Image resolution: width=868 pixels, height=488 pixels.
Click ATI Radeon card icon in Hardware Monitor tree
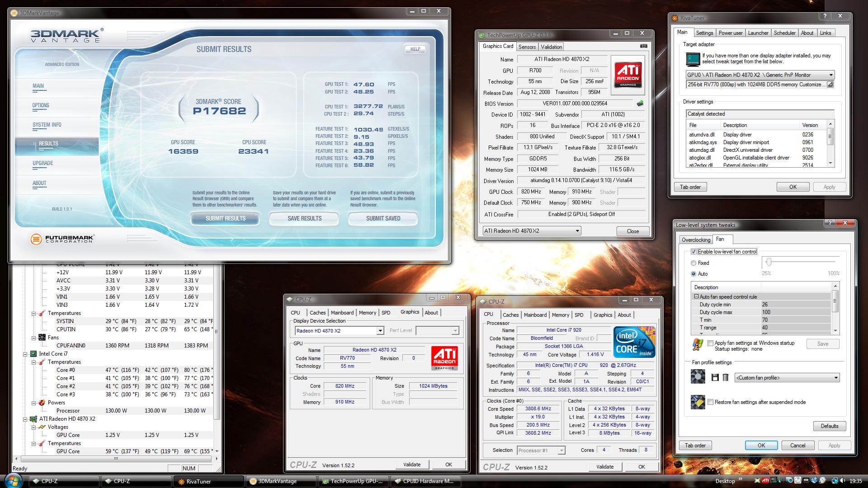point(33,419)
